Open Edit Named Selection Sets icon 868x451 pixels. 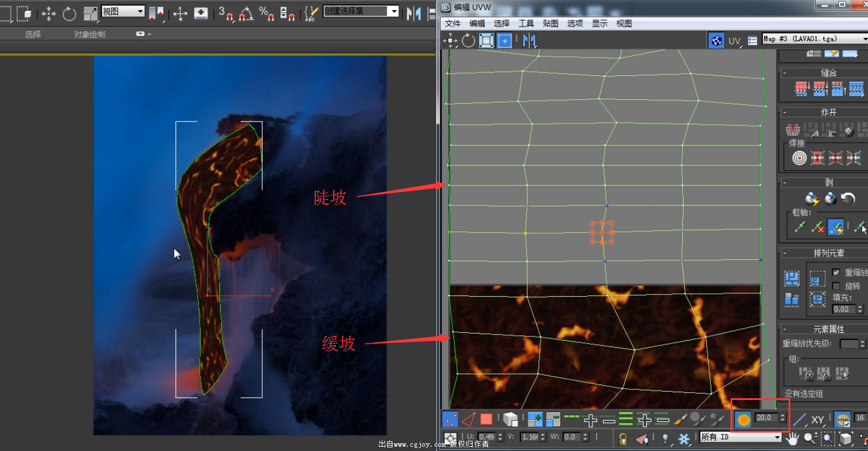[x=311, y=13]
